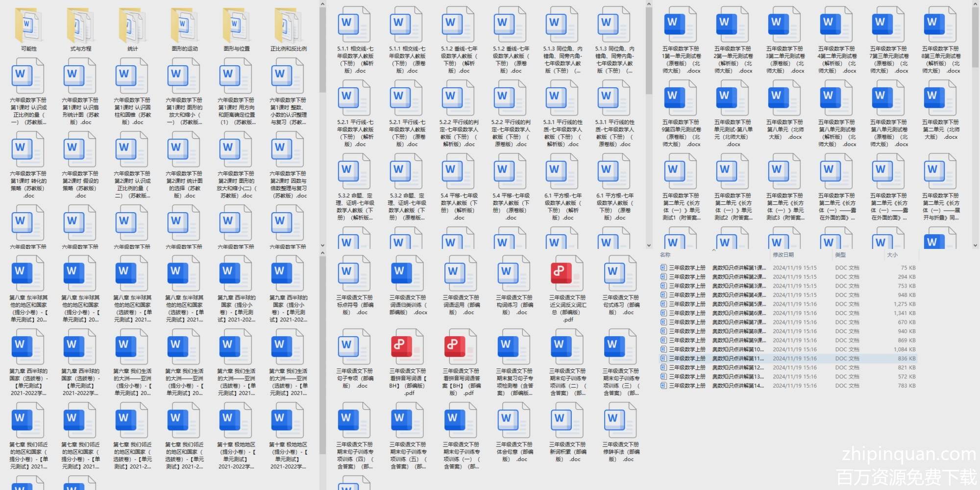Viewport: 980px width, 490px height.
Task: Click the file name 词语运用 (部编版).doc
Action: coord(461,305)
